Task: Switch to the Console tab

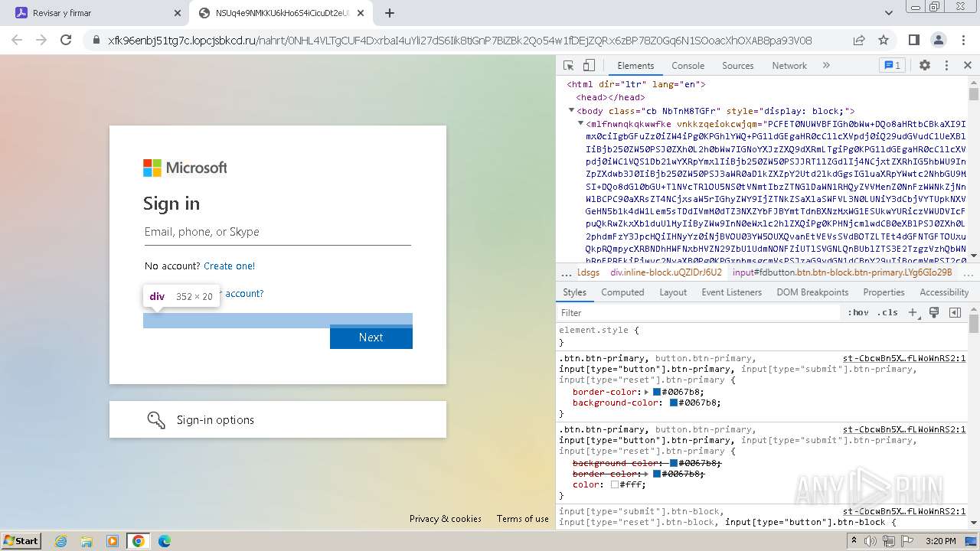Action: (x=688, y=66)
